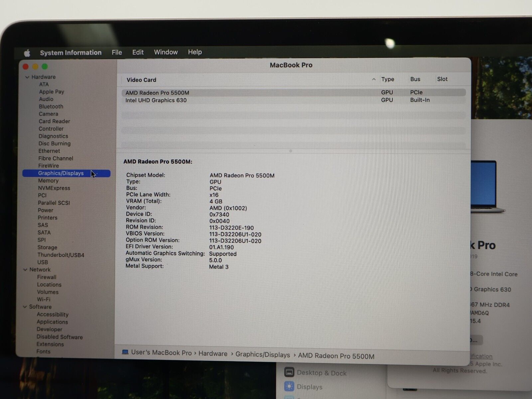Select Apple Pay in the sidebar
The width and height of the screenshot is (532, 399).
pyautogui.click(x=52, y=92)
